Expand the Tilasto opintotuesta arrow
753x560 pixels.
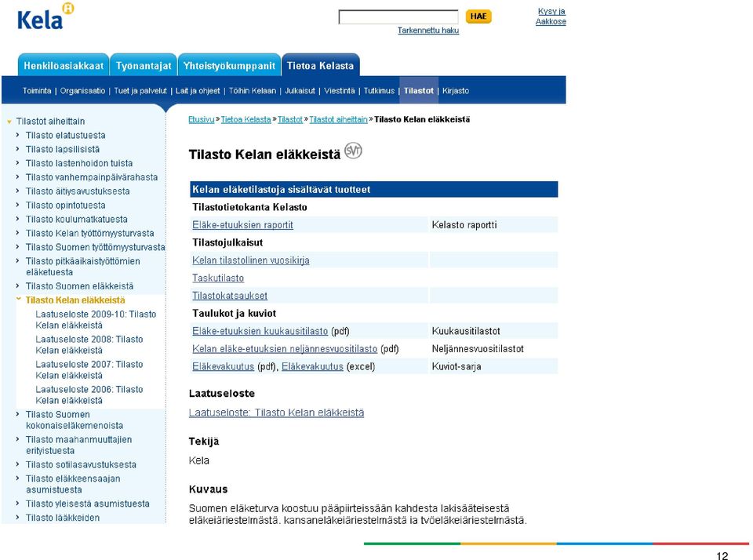coord(18,205)
